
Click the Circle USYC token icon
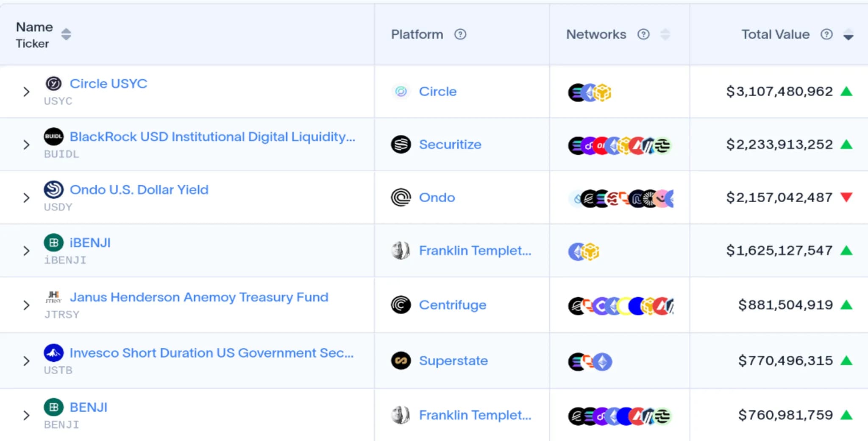pyautogui.click(x=54, y=84)
